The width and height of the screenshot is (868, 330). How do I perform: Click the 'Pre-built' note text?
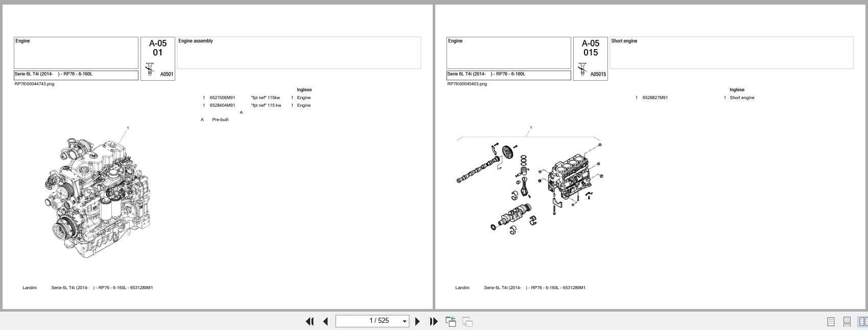(x=220, y=120)
